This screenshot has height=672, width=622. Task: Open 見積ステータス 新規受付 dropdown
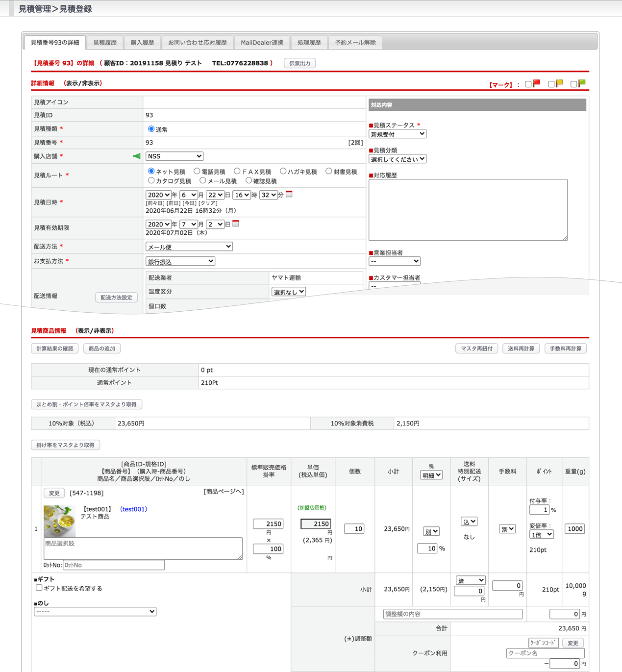click(398, 134)
